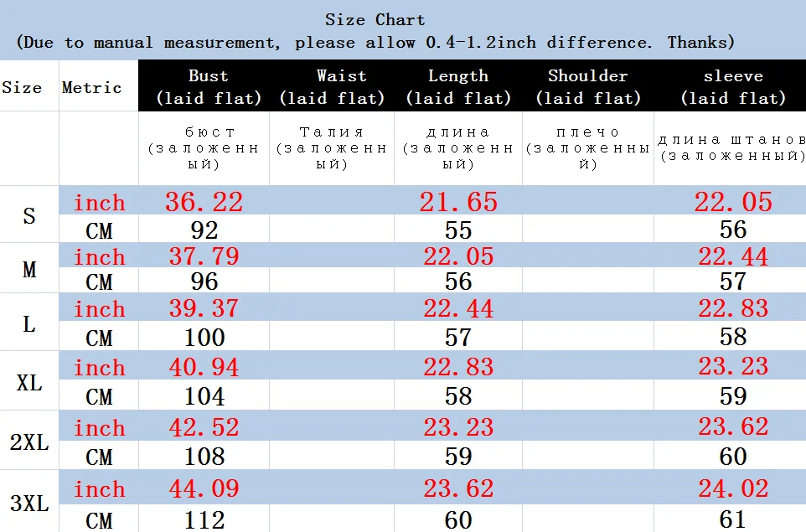Select the "XL" size label
This screenshot has height=532, width=806.
[x=29, y=383]
